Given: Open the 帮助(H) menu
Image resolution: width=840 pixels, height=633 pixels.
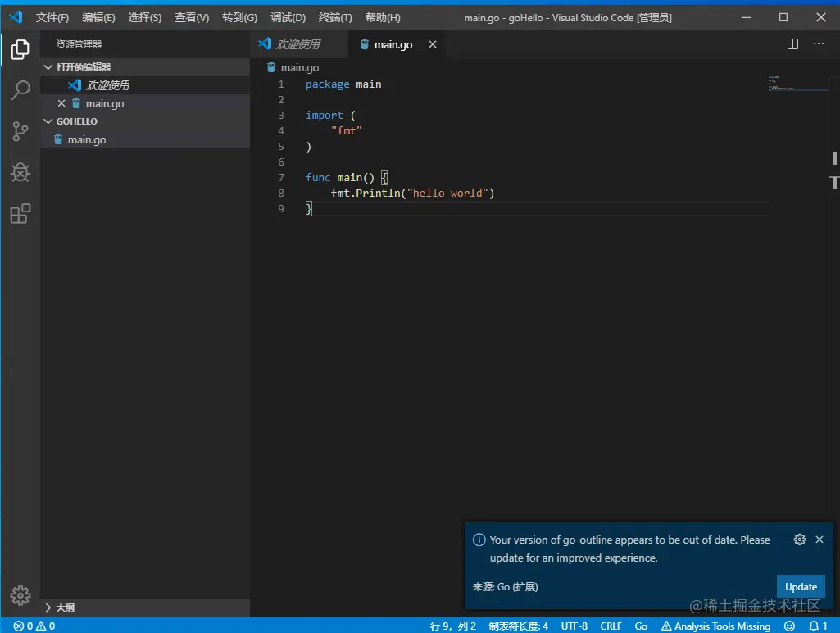Looking at the screenshot, I should tap(383, 18).
